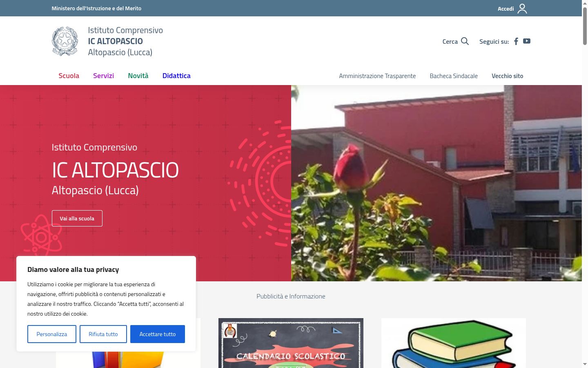Visit the Vecchio sito link
This screenshot has height=368, width=588.
507,76
